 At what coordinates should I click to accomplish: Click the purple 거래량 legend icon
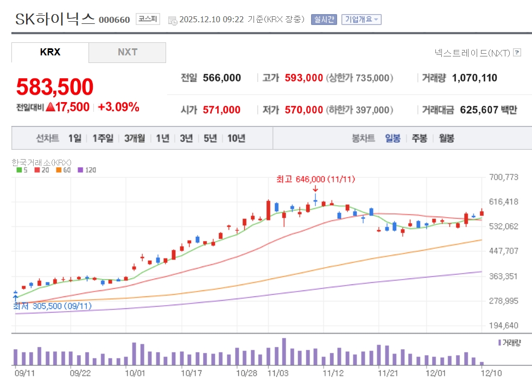point(499,343)
